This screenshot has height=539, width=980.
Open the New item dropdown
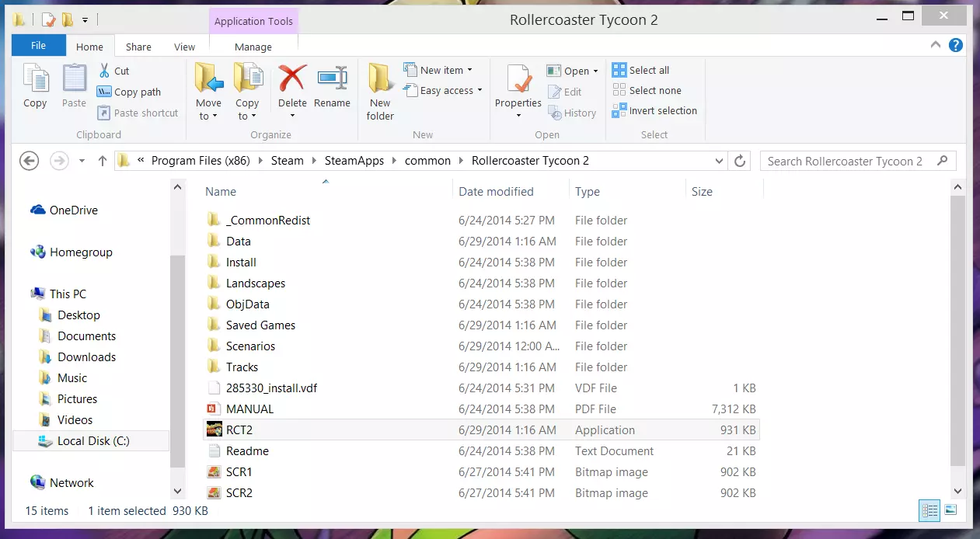[438, 70]
